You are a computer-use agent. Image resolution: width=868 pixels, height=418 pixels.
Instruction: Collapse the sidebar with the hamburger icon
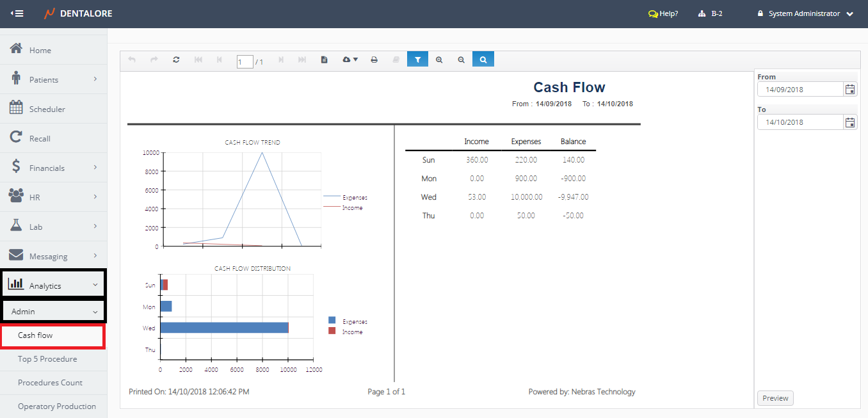17,13
